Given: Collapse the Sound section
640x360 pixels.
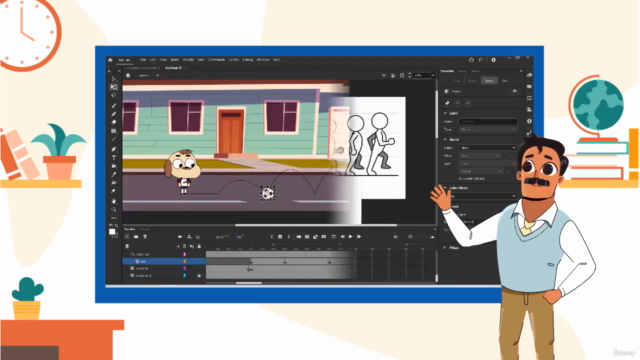Looking at the screenshot, I should pyautogui.click(x=445, y=139).
